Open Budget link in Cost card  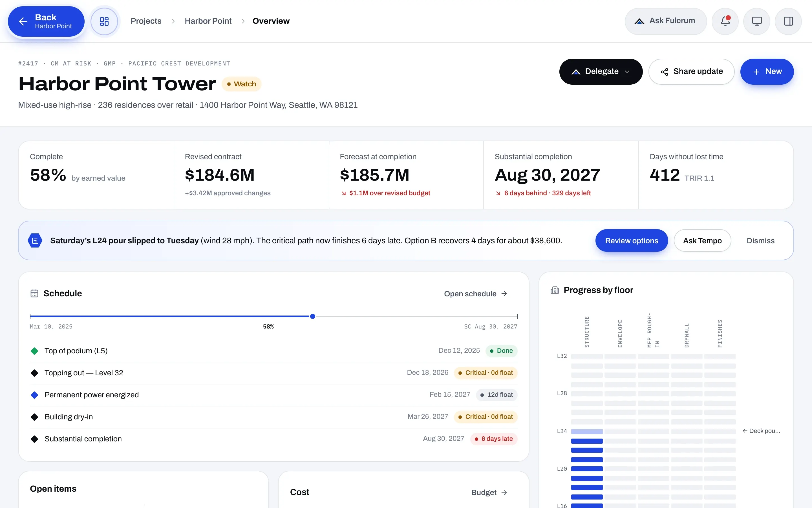click(x=489, y=492)
